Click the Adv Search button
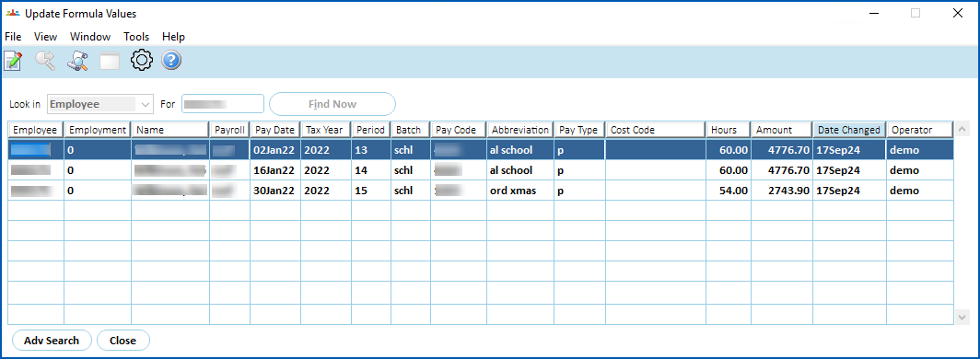This screenshot has height=359, width=980. click(x=52, y=341)
